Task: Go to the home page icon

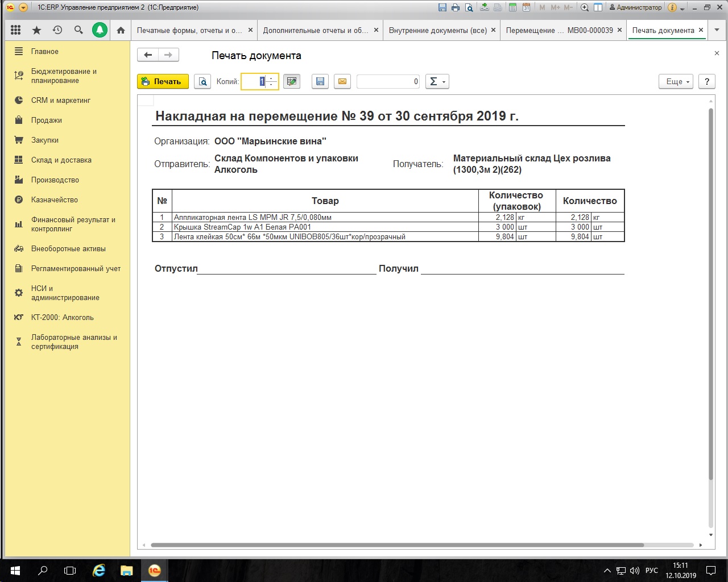Action: click(x=121, y=30)
